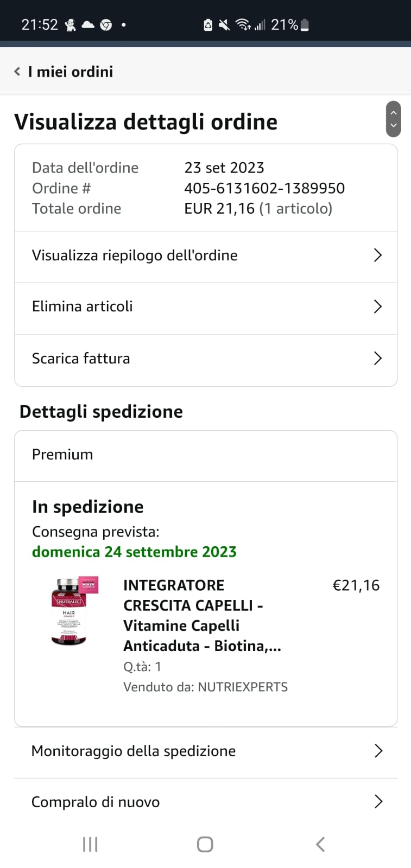The height and width of the screenshot is (868, 411).
Task: Select Compralo di nuovo
Action: pyautogui.click(x=96, y=802)
